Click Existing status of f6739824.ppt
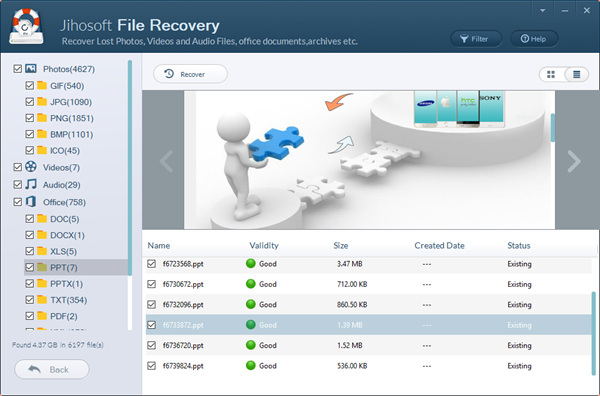This screenshot has width=600, height=396. pos(519,366)
